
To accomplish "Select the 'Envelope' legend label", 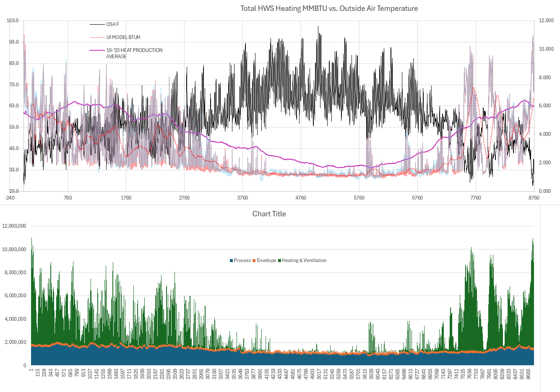I will [266, 260].
